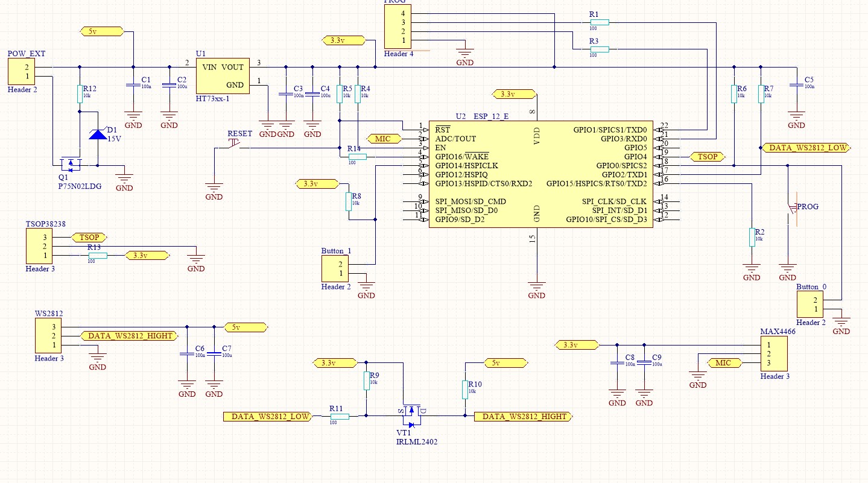Click the DATA_WS2812_HIGHT port after R10
Viewport: 868px width, 483px height.
tap(524, 417)
